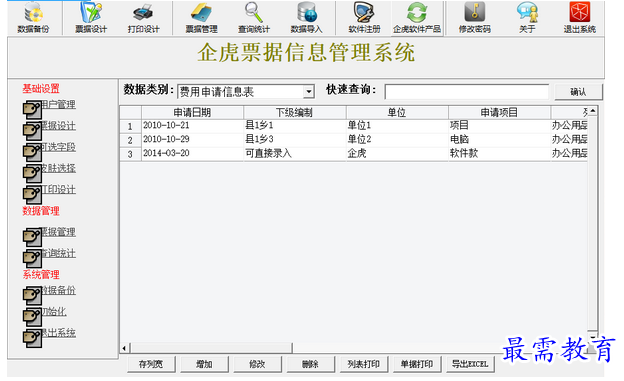Click tag icon beside 用户管理
Viewport: 624px width, 381px height.
pos(32,109)
